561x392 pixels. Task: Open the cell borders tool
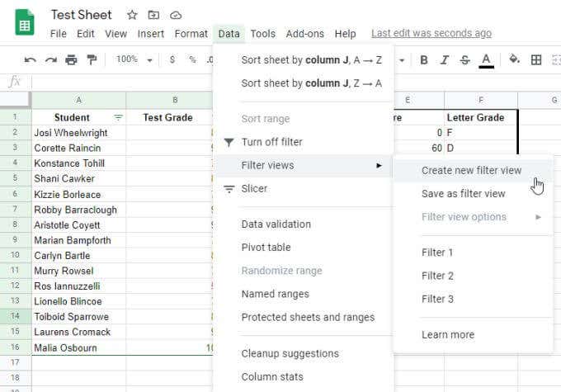(x=536, y=59)
